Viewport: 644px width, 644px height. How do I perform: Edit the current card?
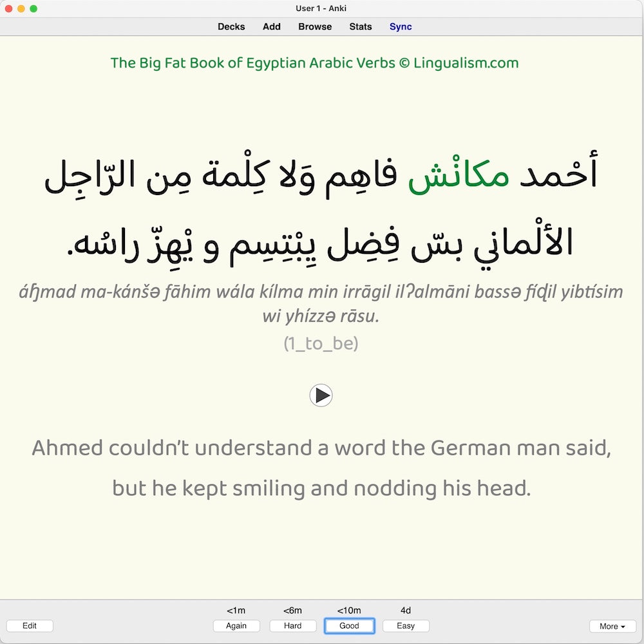pos(30,625)
